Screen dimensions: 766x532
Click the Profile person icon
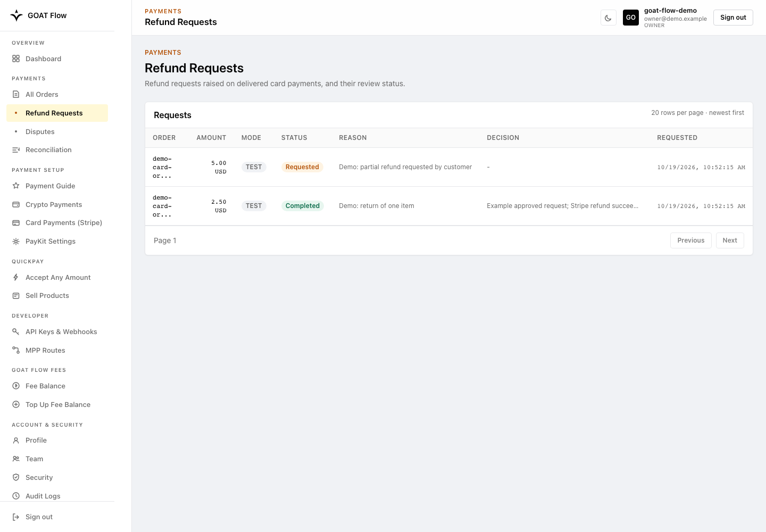(x=16, y=440)
